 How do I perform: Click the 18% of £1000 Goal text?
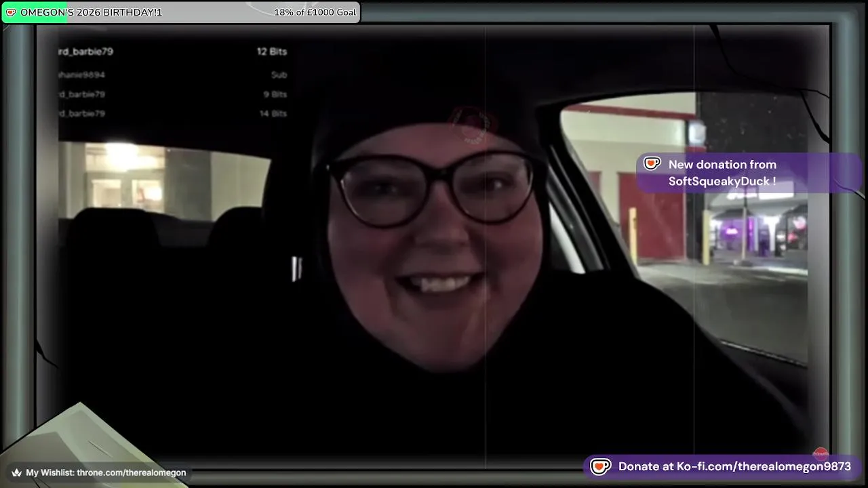(315, 12)
